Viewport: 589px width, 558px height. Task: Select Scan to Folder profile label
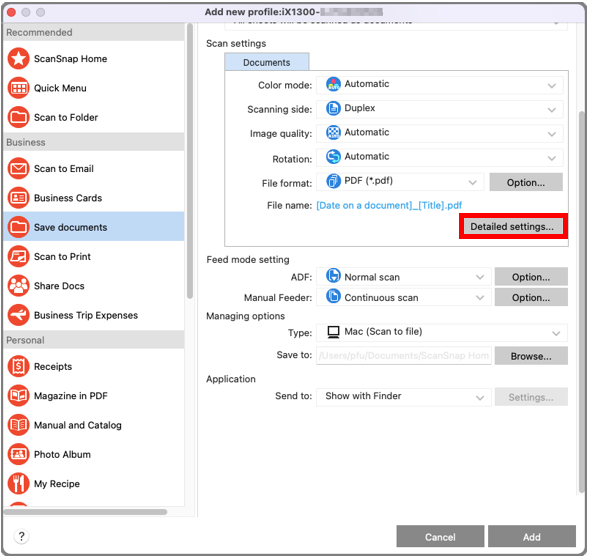click(66, 117)
